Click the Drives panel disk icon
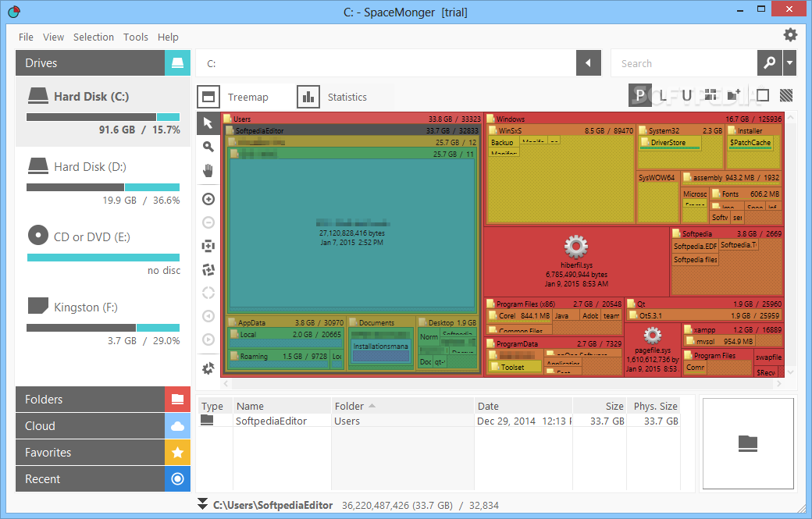This screenshot has width=812, height=519. (x=178, y=63)
